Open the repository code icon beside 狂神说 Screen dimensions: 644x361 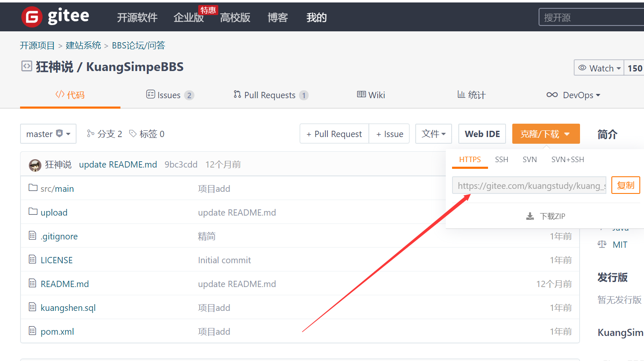tap(27, 66)
